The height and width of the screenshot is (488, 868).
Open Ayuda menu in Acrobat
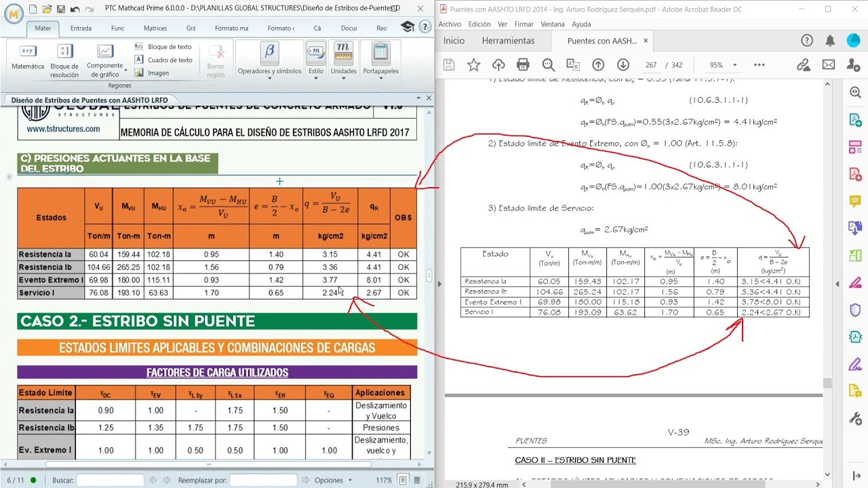coord(581,24)
